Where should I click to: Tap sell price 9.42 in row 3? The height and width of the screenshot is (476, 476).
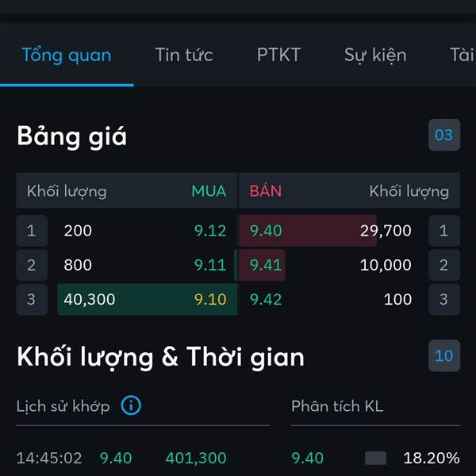point(266,299)
